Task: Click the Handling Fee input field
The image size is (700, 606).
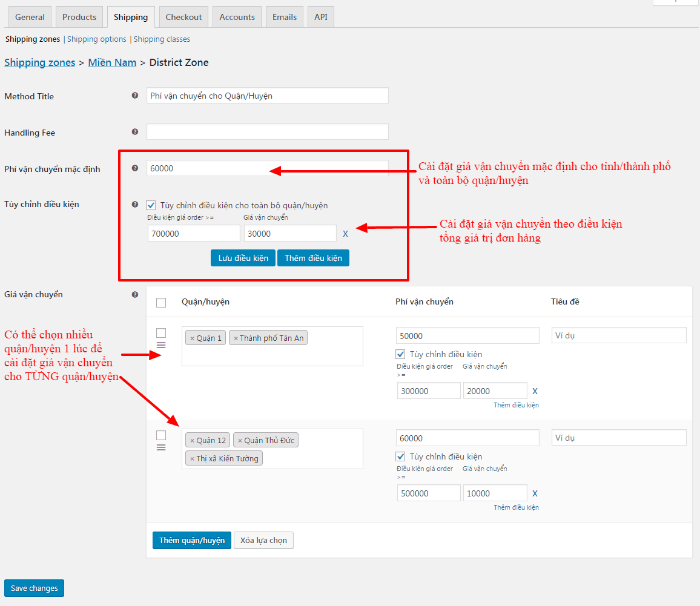Action: pyautogui.click(x=267, y=131)
